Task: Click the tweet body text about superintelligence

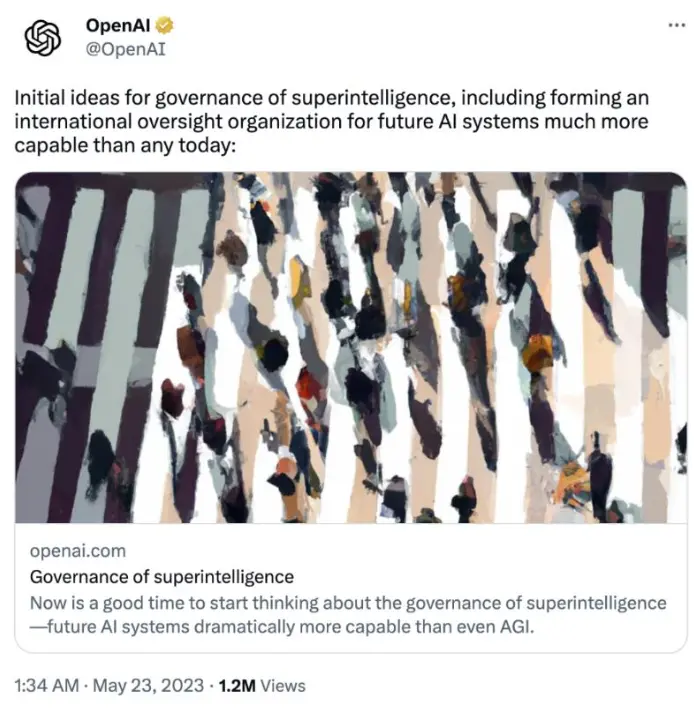Action: (x=332, y=121)
